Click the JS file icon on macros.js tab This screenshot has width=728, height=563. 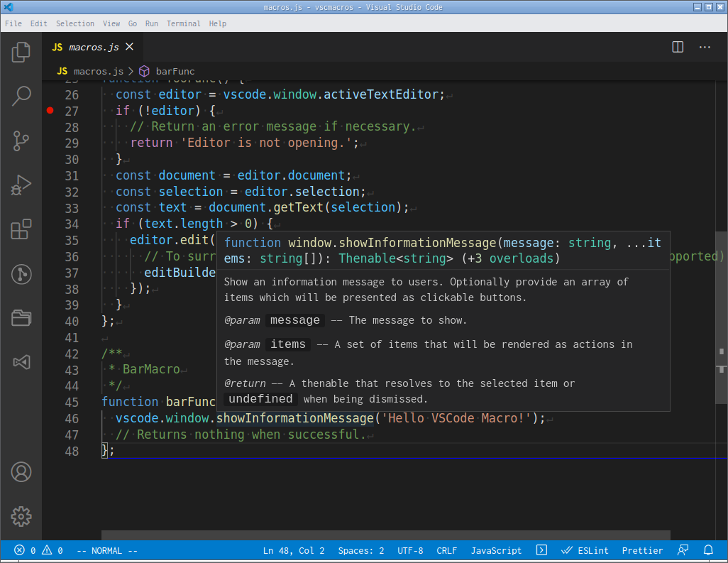pos(57,47)
